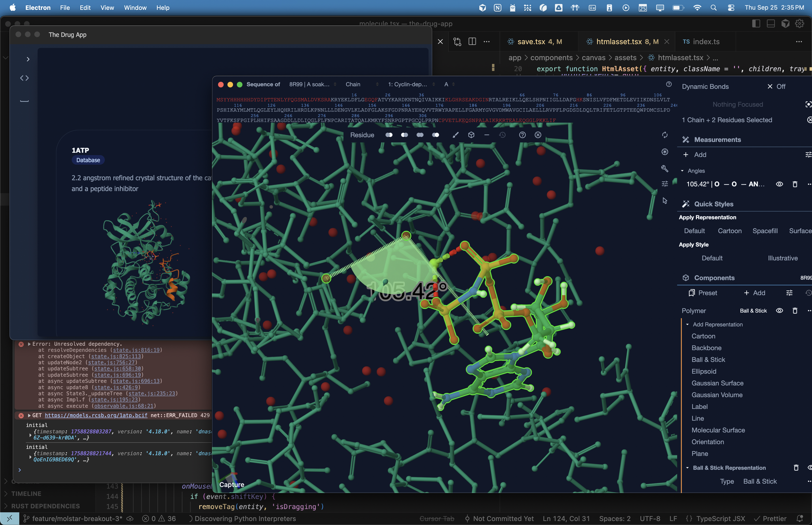The image size is (812, 525).
Task: Delete the Polymer component
Action: [795, 311]
